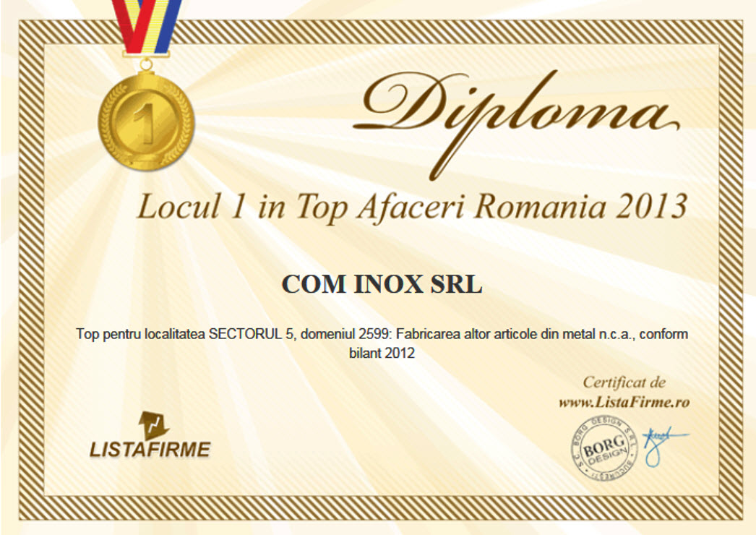Click the "Top pentru localitatea SECTORUL 5" line
Viewport: 756px width, 535px height.
pyautogui.click(x=382, y=334)
